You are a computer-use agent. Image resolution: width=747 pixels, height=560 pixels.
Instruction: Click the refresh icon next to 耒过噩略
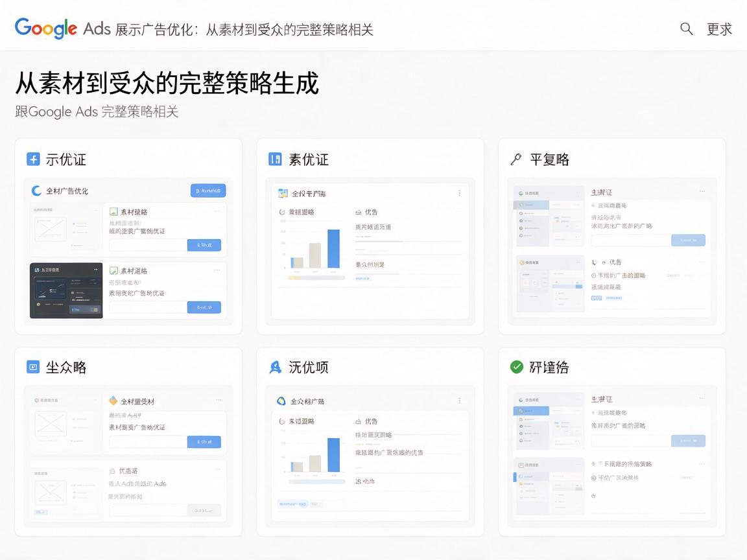click(282, 421)
